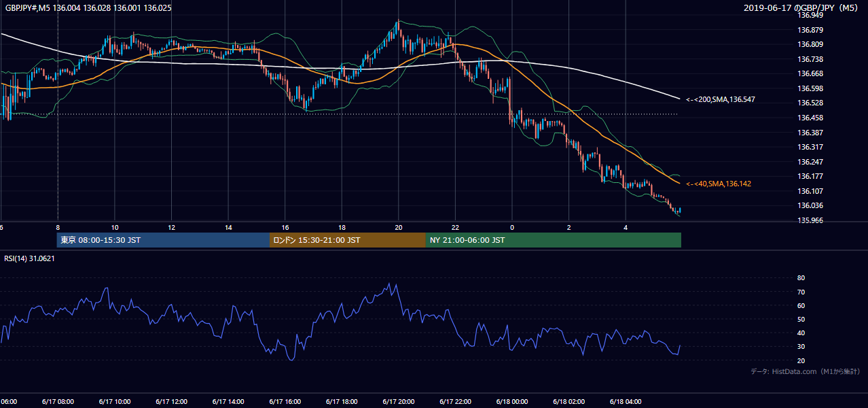868x408 pixels.
Task: Click the 6/18 02:00 time axis label
Action: pos(569,401)
